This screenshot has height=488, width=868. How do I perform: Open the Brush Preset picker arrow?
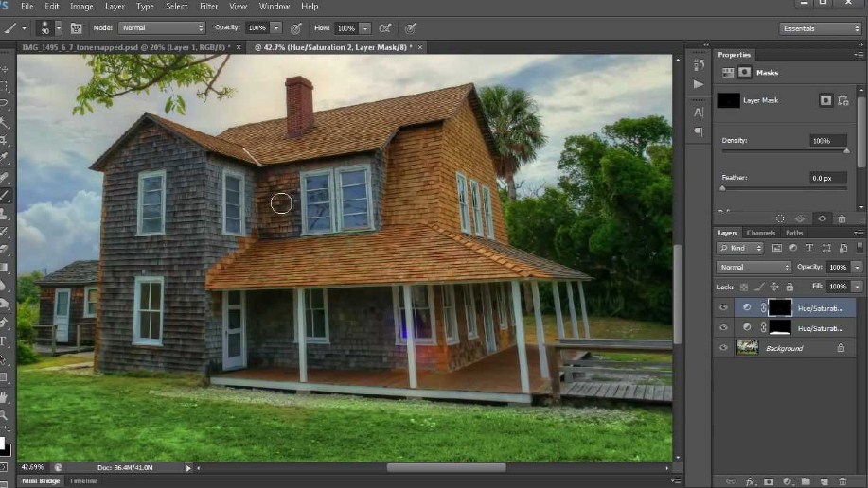pos(58,27)
